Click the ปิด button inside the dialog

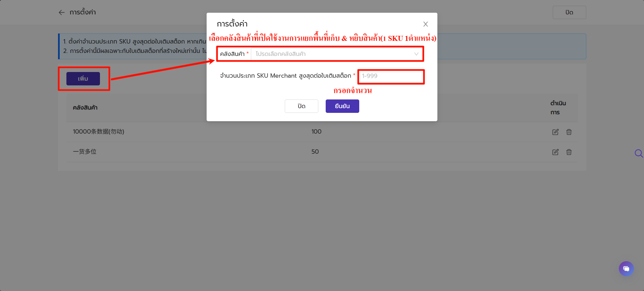(301, 106)
